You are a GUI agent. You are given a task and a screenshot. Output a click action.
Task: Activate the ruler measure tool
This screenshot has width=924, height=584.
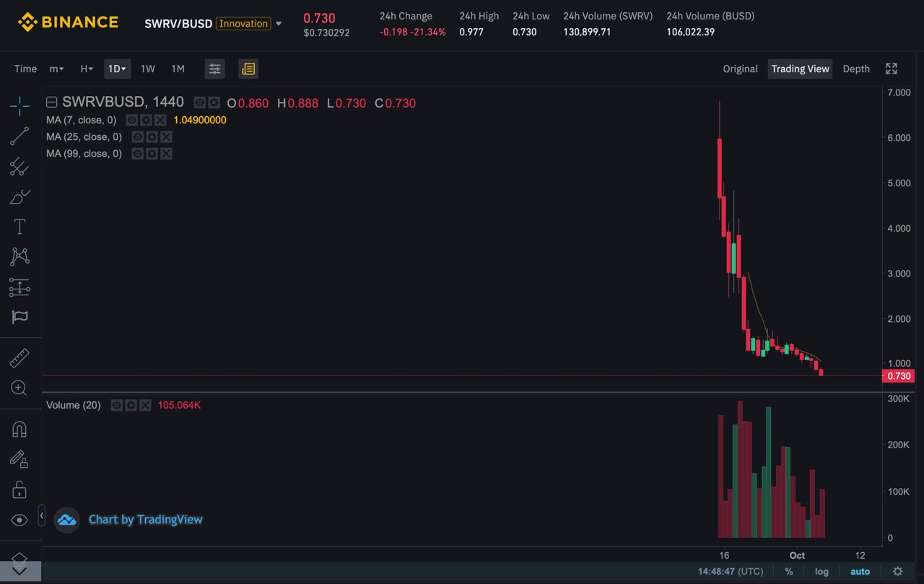click(x=19, y=357)
